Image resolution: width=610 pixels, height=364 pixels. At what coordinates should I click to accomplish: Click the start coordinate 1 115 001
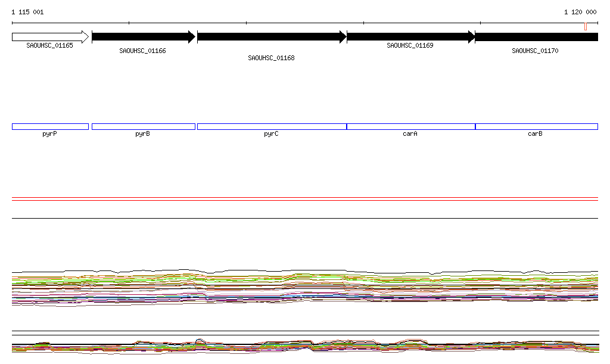pos(27,12)
